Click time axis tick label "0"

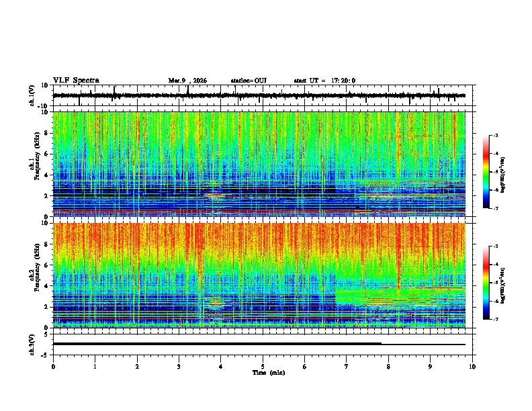pos(53,367)
